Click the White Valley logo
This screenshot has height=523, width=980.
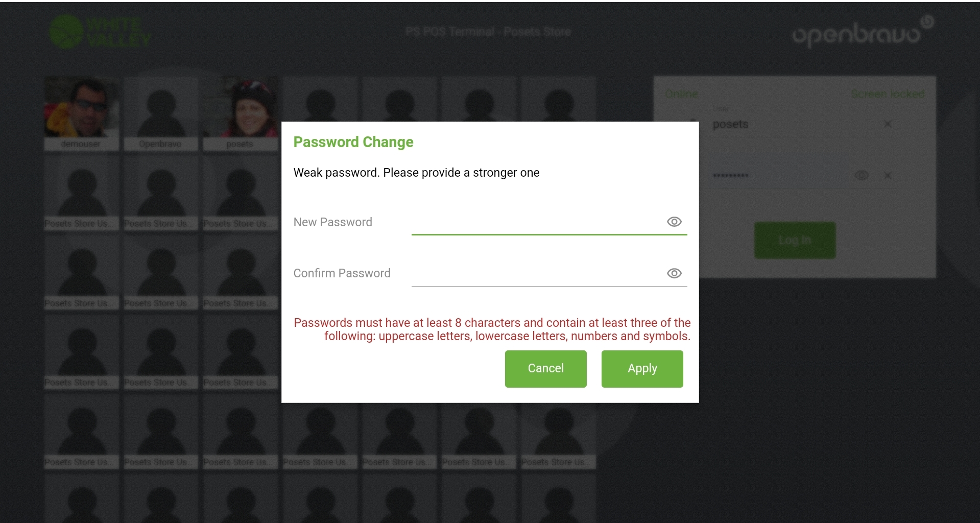click(101, 32)
